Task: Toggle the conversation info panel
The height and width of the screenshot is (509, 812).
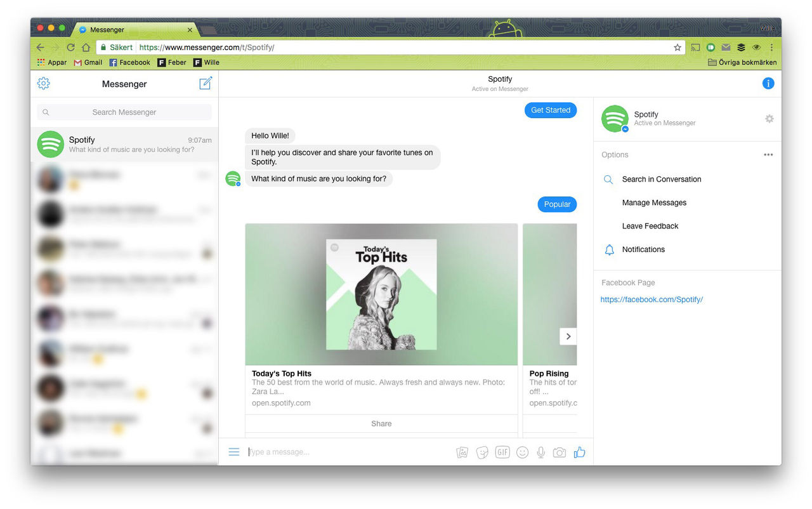Action: coord(768,84)
